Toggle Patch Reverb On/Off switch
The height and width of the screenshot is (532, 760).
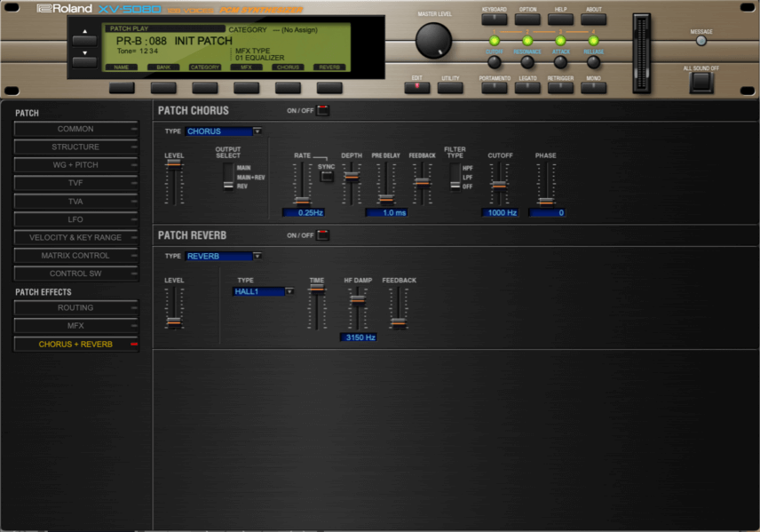323,235
